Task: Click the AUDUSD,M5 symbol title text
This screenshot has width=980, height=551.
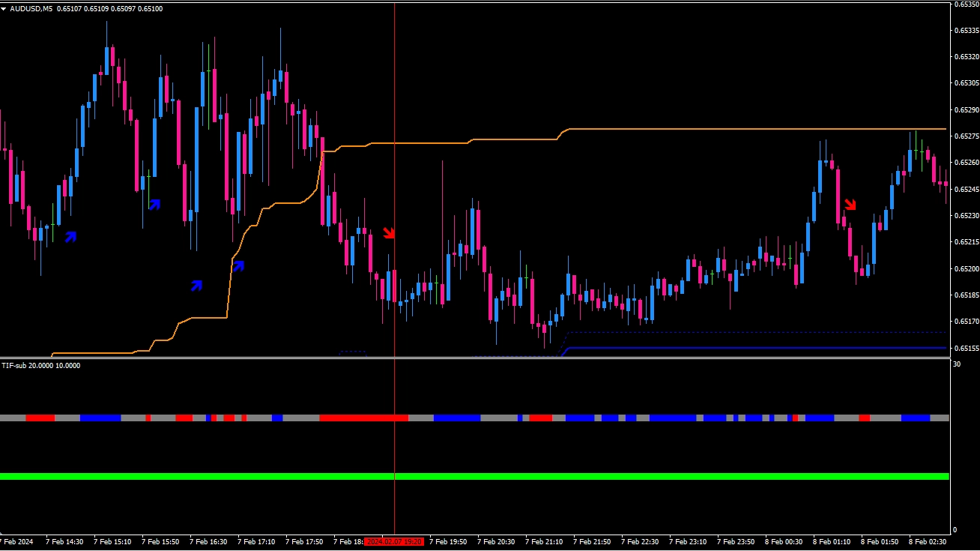Action: pyautogui.click(x=31, y=8)
